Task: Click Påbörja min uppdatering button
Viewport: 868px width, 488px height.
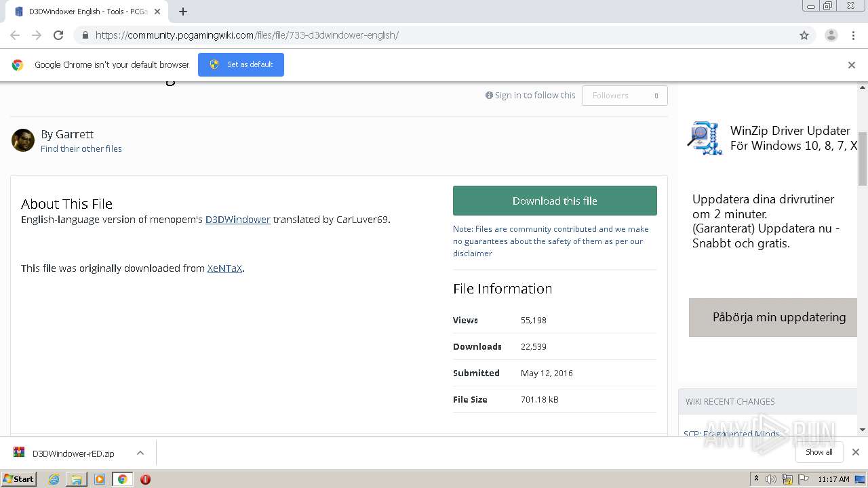Action: [x=773, y=317]
